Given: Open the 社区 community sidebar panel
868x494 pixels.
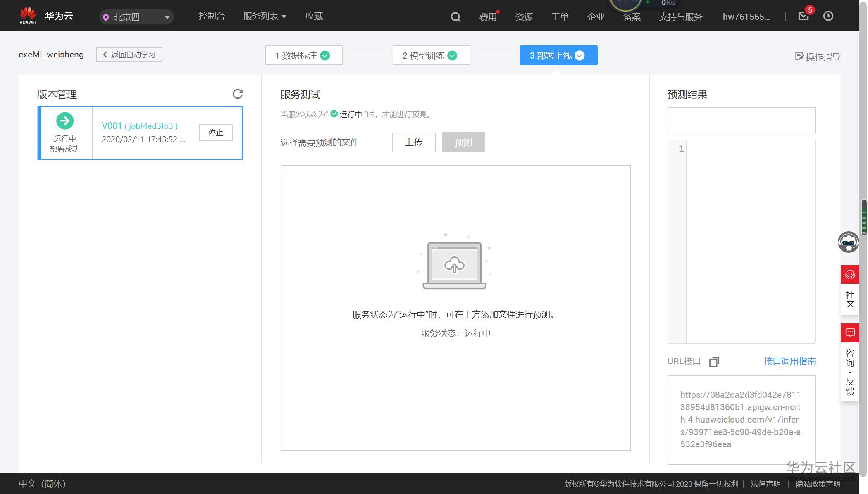Looking at the screenshot, I should (849, 289).
